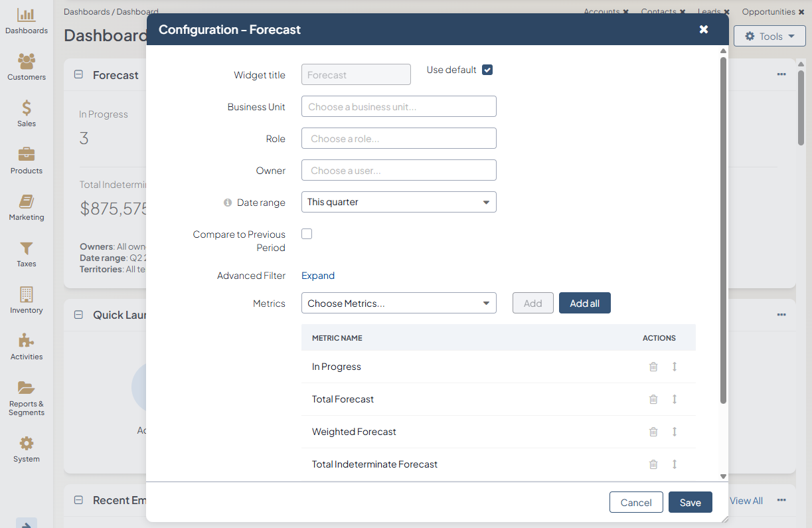Delete the In Progress metric
Screen dimensions: 812x528
pos(653,367)
